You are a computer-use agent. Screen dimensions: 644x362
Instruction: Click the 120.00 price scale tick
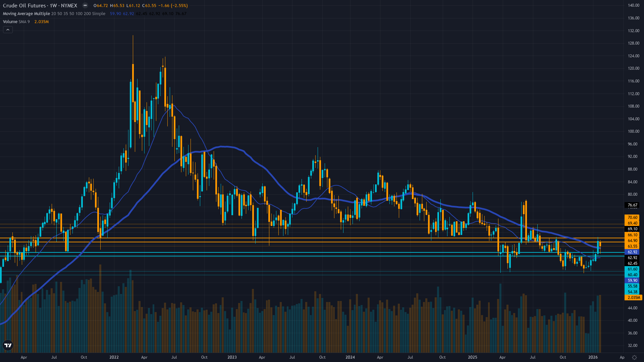633,68
